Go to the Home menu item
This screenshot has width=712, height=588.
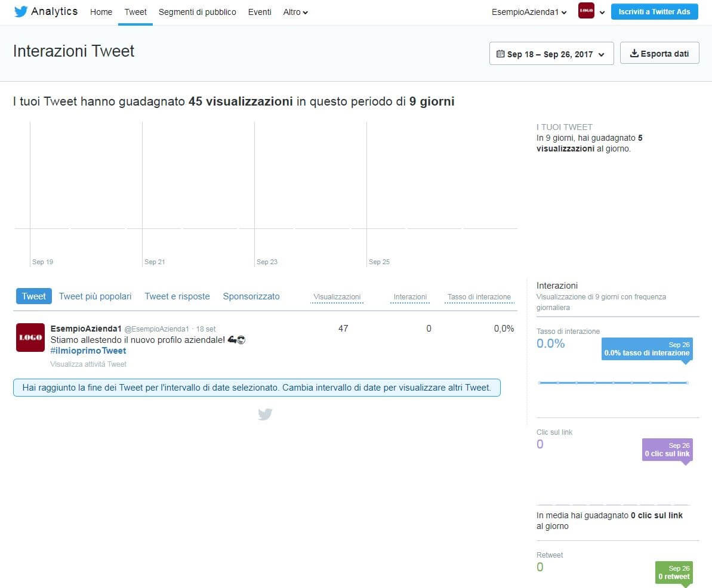coord(101,13)
